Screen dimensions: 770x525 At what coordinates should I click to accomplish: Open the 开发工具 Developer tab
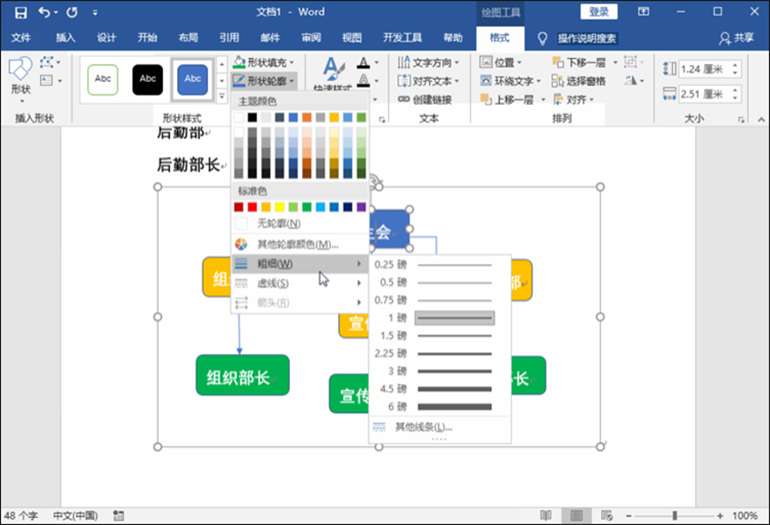click(x=402, y=38)
